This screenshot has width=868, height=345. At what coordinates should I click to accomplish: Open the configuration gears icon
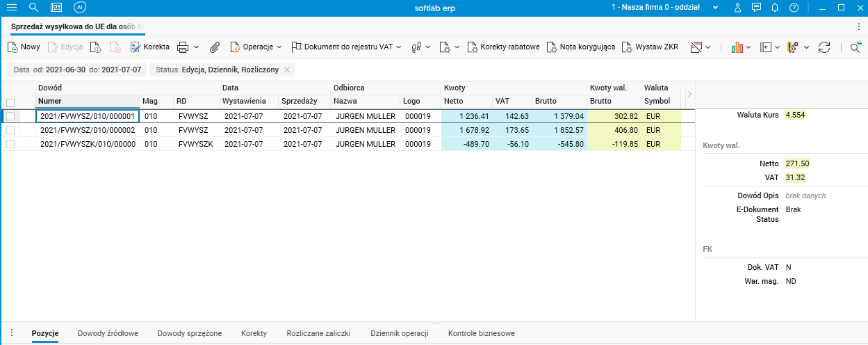(794, 47)
